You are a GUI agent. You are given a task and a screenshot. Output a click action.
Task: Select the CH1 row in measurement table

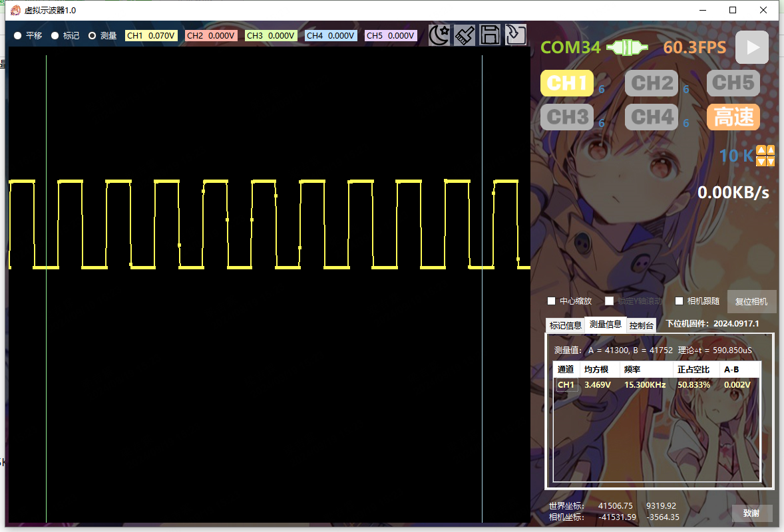tap(657, 384)
